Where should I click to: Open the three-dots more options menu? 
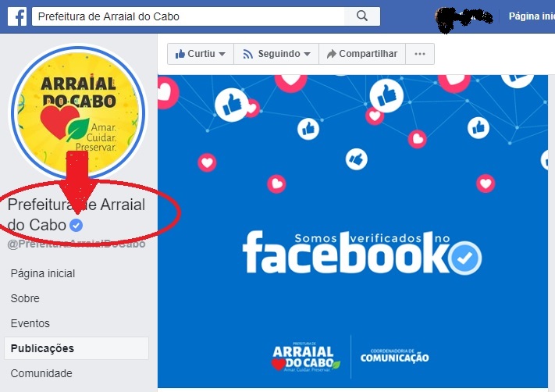420,54
